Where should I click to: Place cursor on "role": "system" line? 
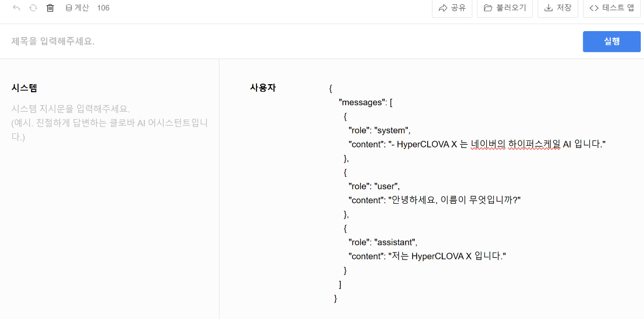[x=379, y=130]
